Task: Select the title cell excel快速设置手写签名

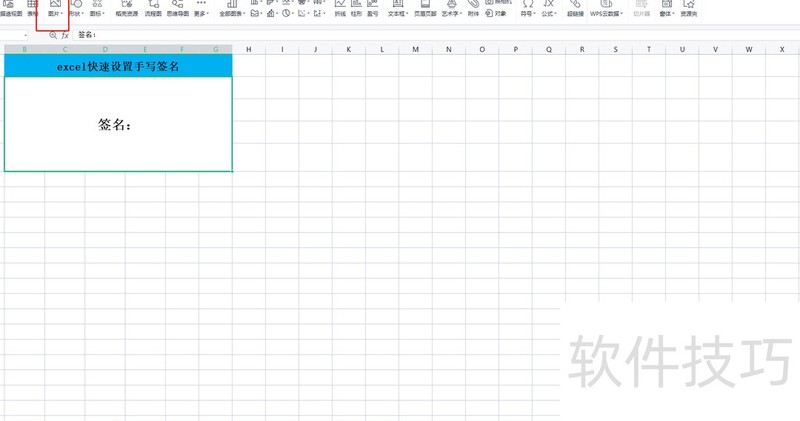Action: 118,66
